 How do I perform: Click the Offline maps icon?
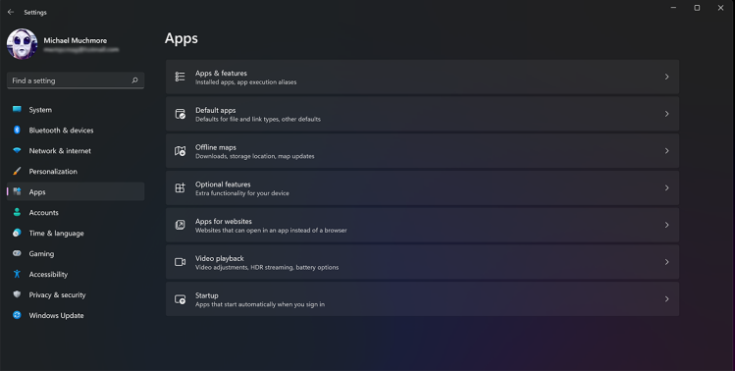point(180,151)
